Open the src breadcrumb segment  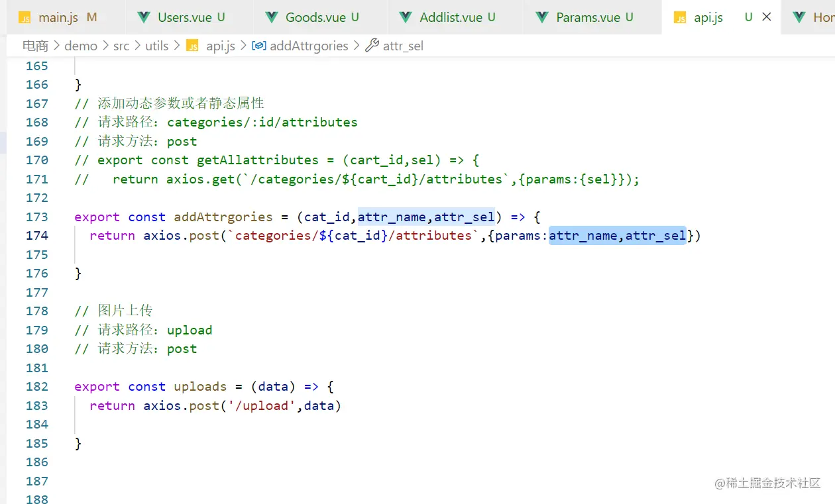coord(121,46)
